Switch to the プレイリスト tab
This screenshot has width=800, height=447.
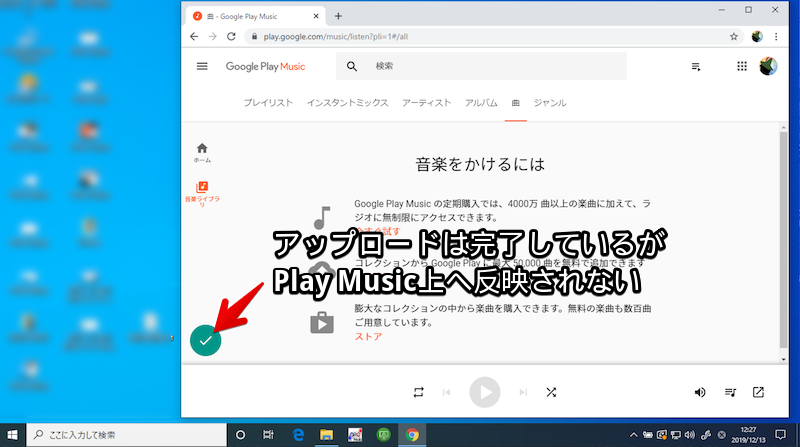pos(268,103)
